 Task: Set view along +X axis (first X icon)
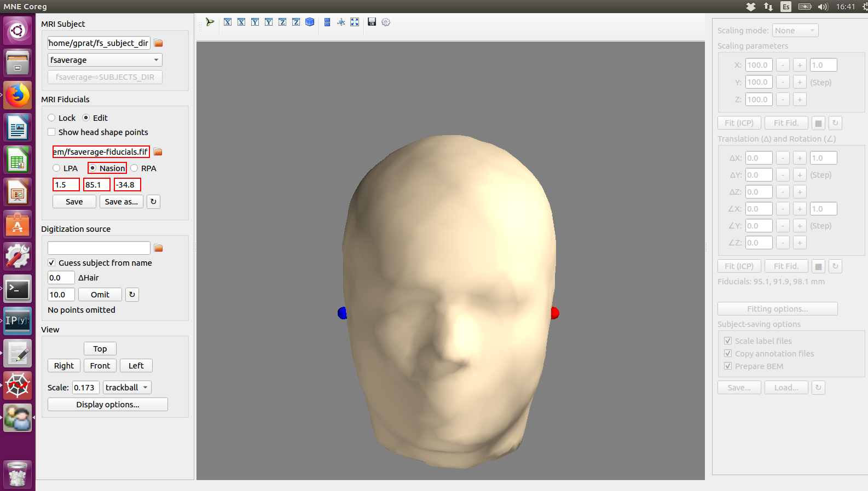228,22
